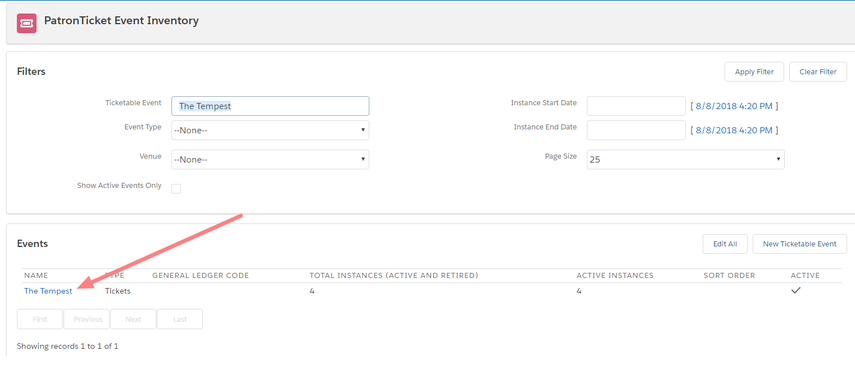Open the Venue dropdown

tap(270, 159)
